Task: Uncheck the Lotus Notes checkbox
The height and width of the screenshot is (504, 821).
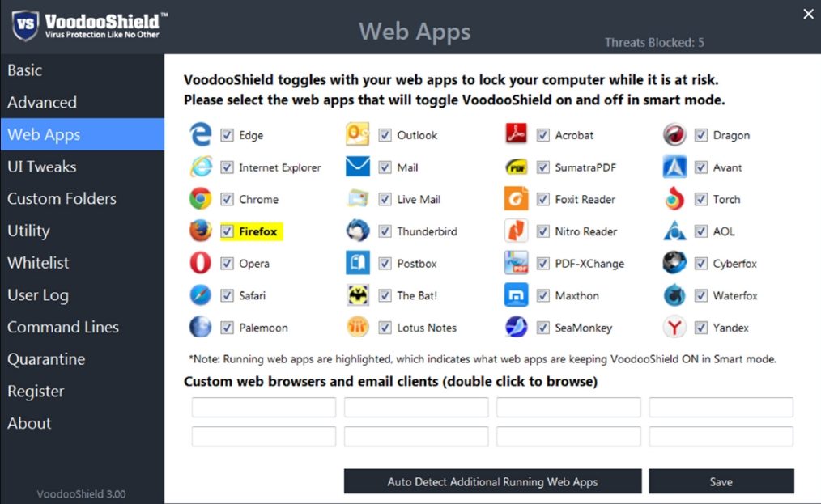Action: click(385, 328)
